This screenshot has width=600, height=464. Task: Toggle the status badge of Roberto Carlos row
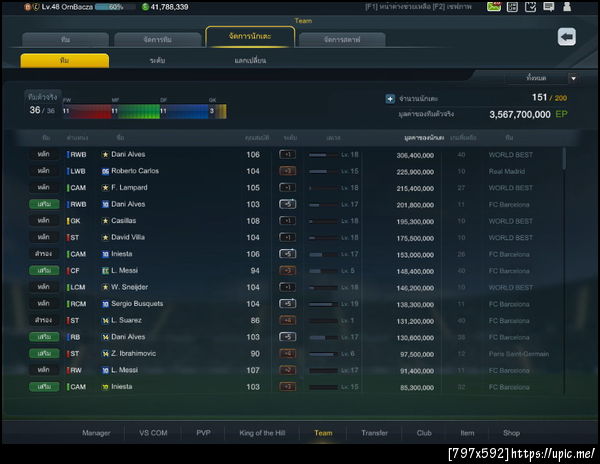[x=44, y=171]
